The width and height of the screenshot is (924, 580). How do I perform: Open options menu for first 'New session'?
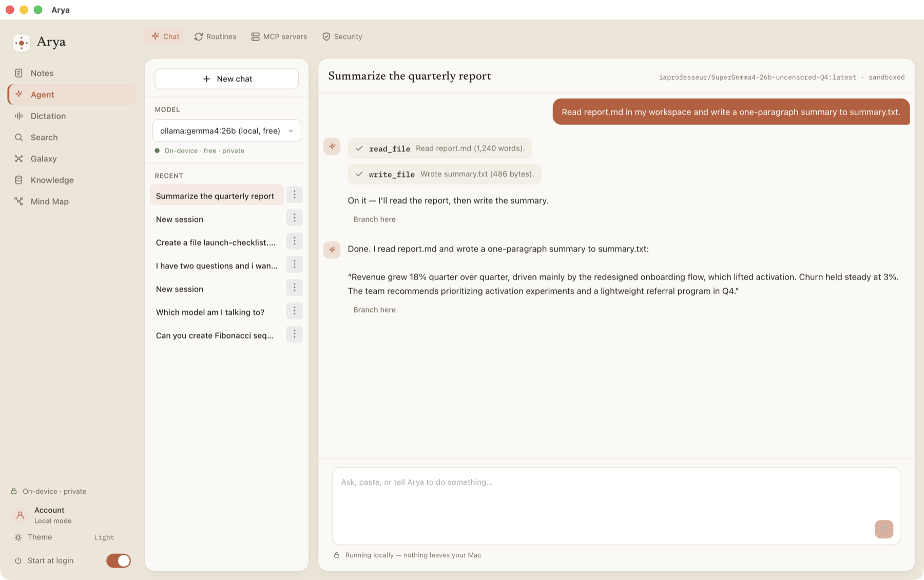pyautogui.click(x=294, y=218)
